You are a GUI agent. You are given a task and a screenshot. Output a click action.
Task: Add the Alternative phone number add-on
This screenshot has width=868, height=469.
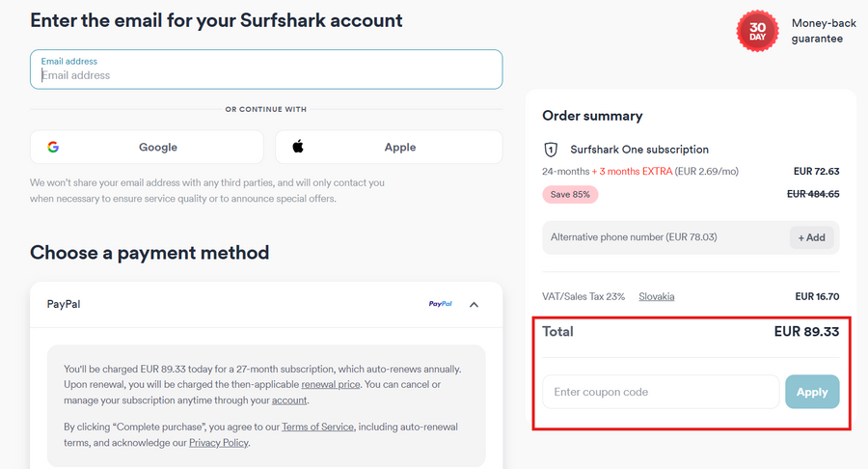[811, 237]
